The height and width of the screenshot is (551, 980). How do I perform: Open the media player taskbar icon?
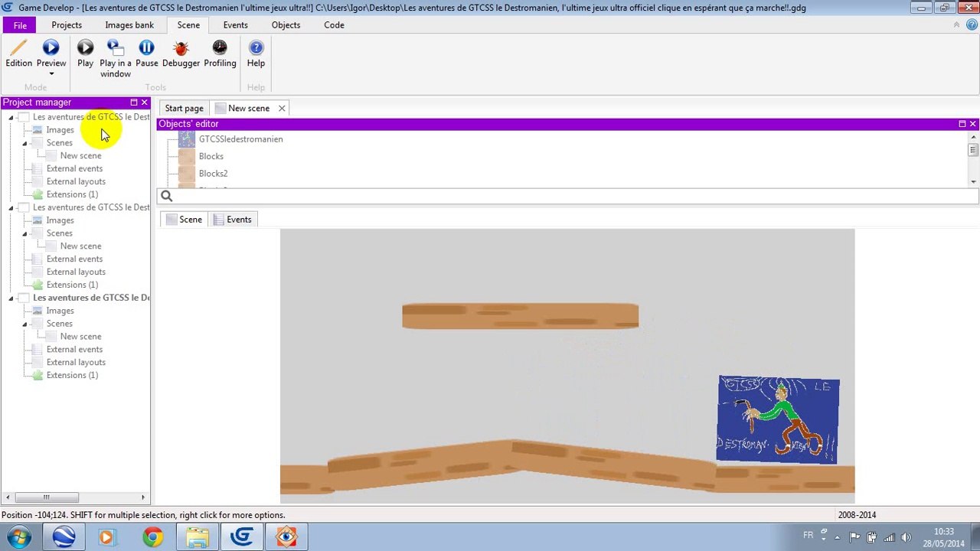tap(106, 537)
